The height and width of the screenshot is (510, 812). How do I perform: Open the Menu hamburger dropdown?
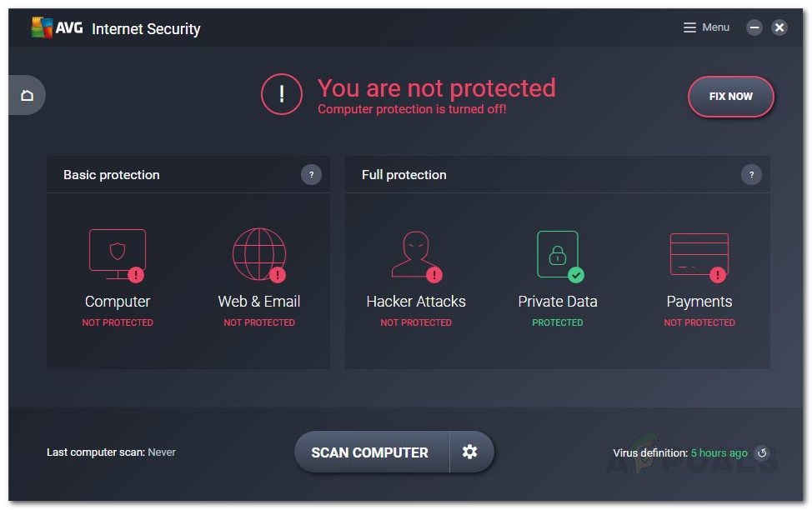click(x=706, y=27)
